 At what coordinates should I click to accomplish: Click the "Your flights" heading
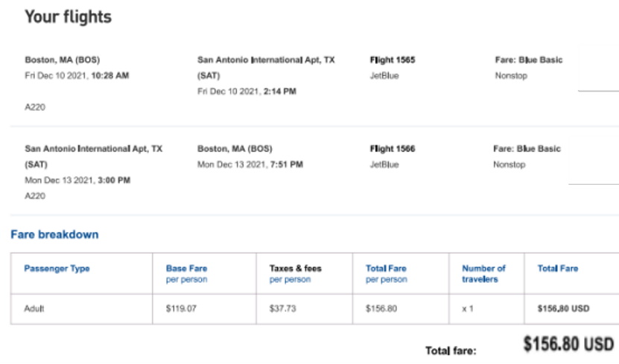click(x=68, y=16)
